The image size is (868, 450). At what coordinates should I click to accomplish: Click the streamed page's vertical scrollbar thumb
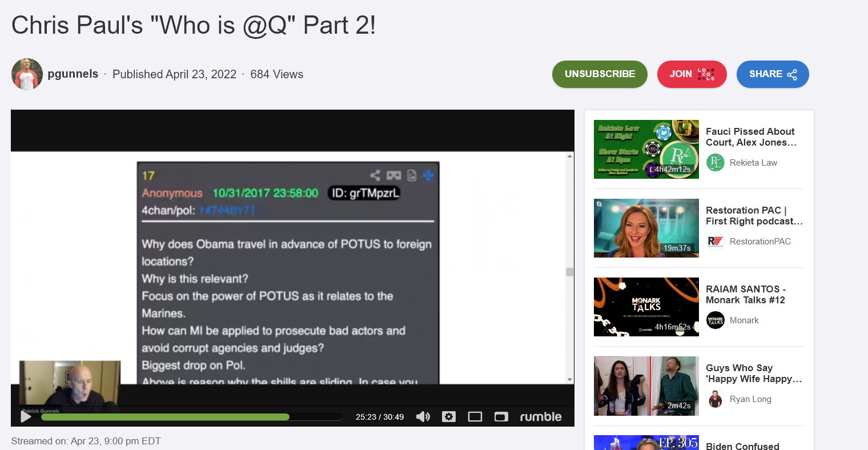pos(569,272)
